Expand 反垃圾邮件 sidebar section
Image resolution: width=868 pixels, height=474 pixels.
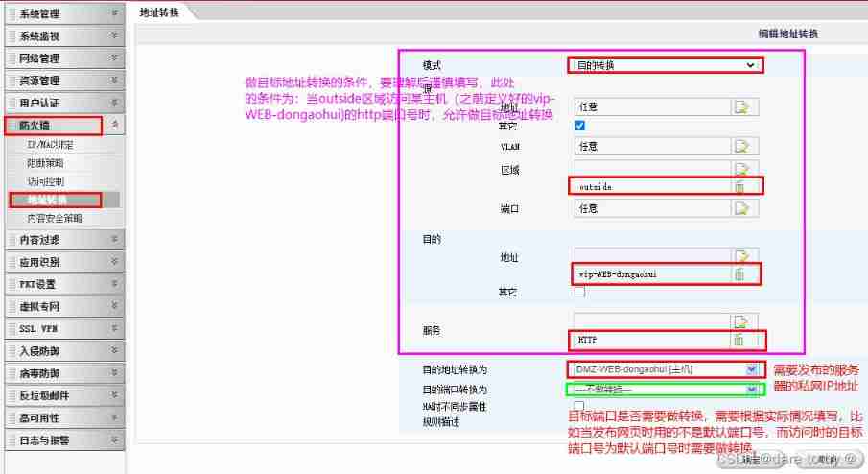[63, 395]
